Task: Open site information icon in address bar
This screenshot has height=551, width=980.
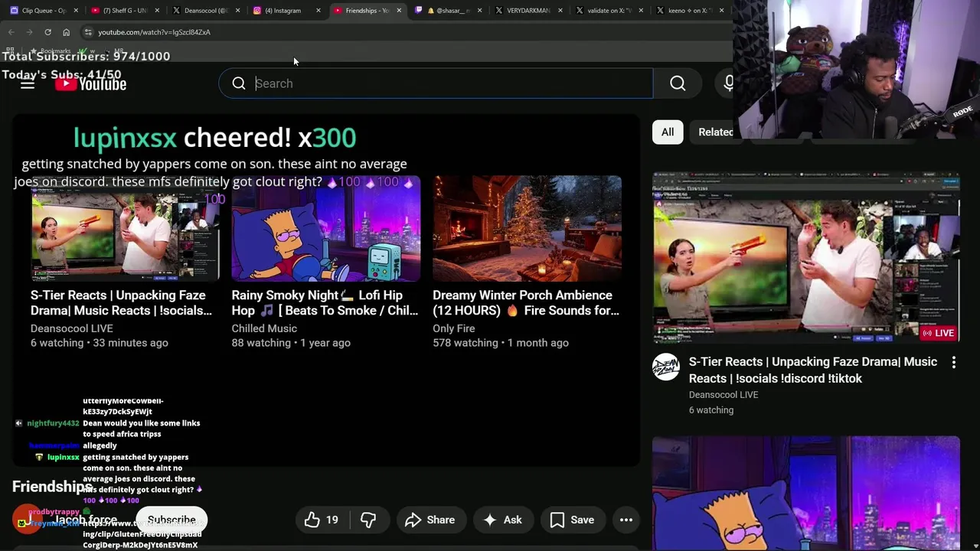Action: (88, 32)
